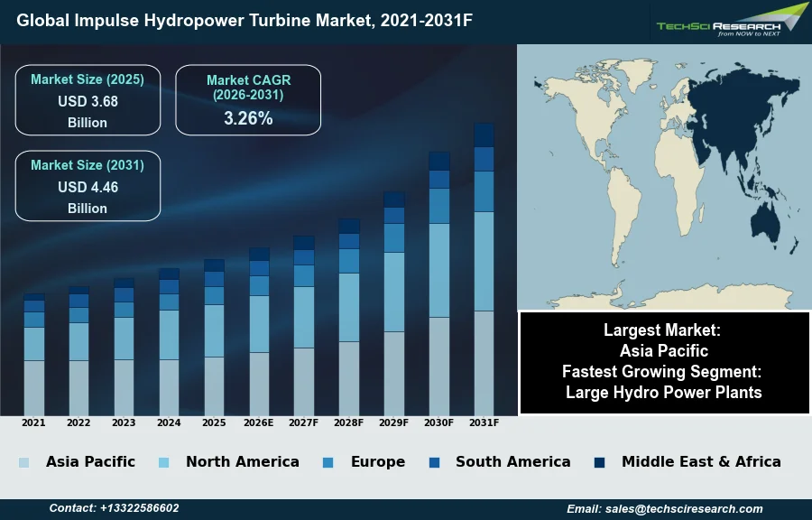Click the Asia Pacific legend color swatch
This screenshot has height=520, width=812.
(x=24, y=462)
